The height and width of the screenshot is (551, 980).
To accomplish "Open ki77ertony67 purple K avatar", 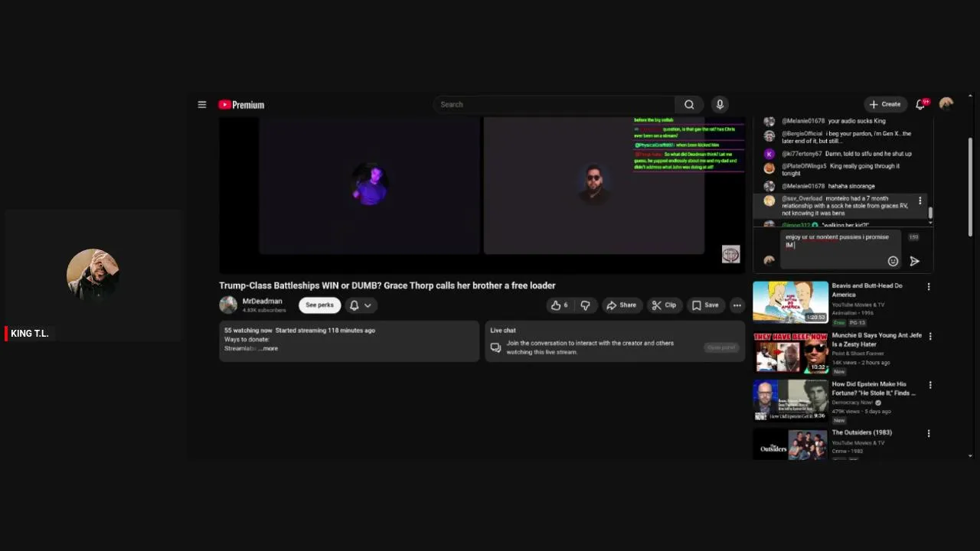I will (x=769, y=154).
